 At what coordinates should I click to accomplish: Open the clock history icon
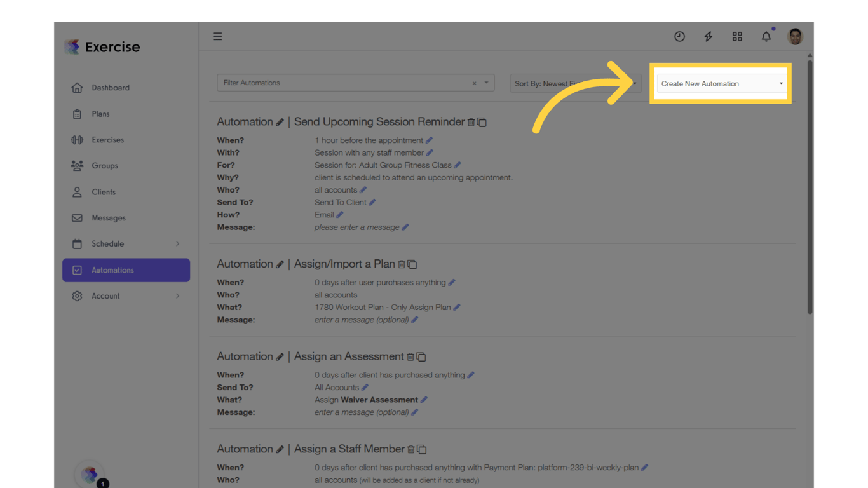(679, 36)
